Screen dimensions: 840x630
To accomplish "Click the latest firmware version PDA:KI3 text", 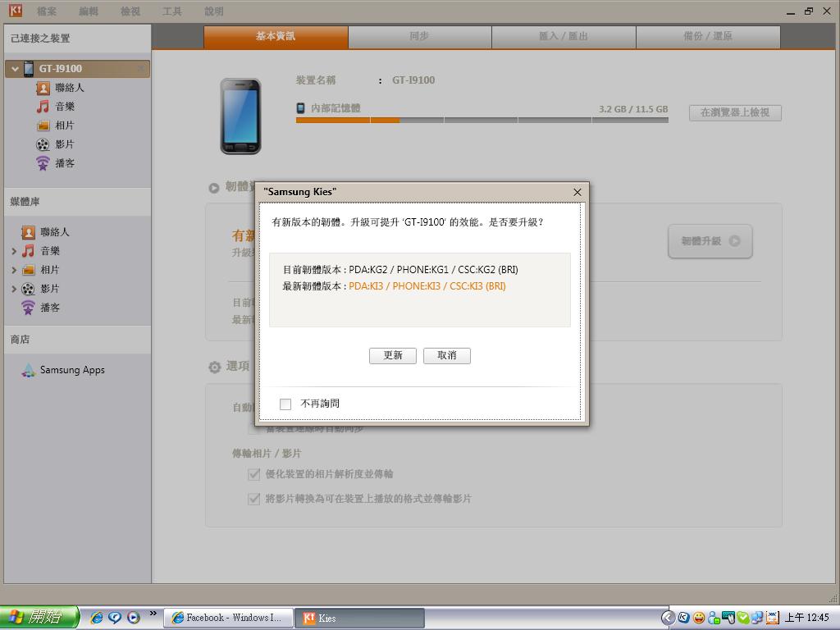I will tap(427, 286).
